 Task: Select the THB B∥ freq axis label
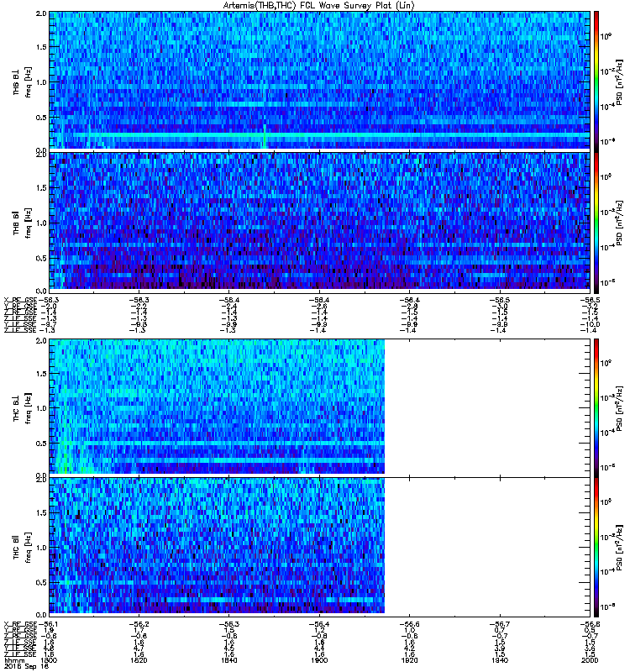[x=23, y=223]
